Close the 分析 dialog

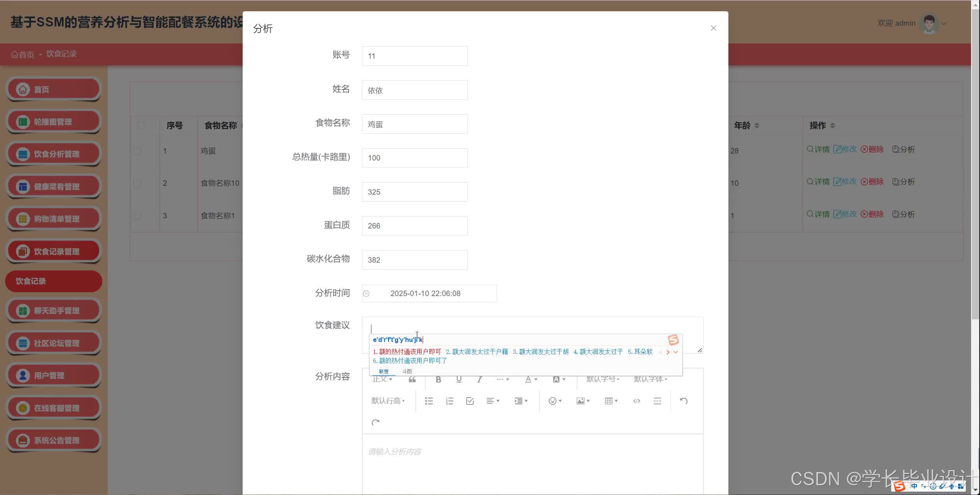[x=713, y=28]
